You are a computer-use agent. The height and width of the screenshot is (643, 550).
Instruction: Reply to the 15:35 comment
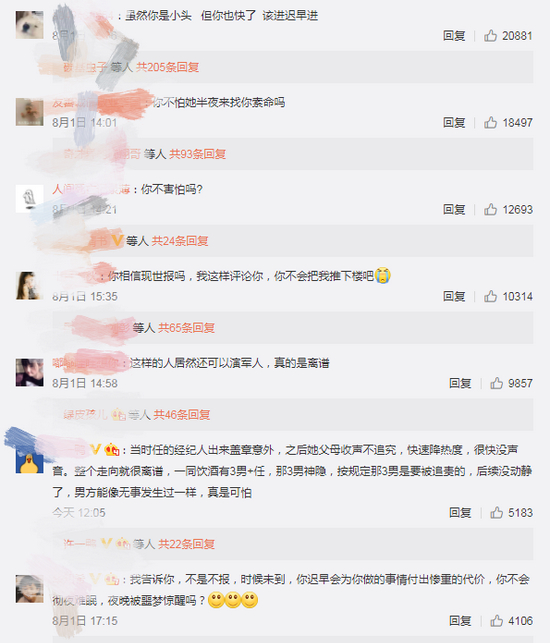[454, 296]
